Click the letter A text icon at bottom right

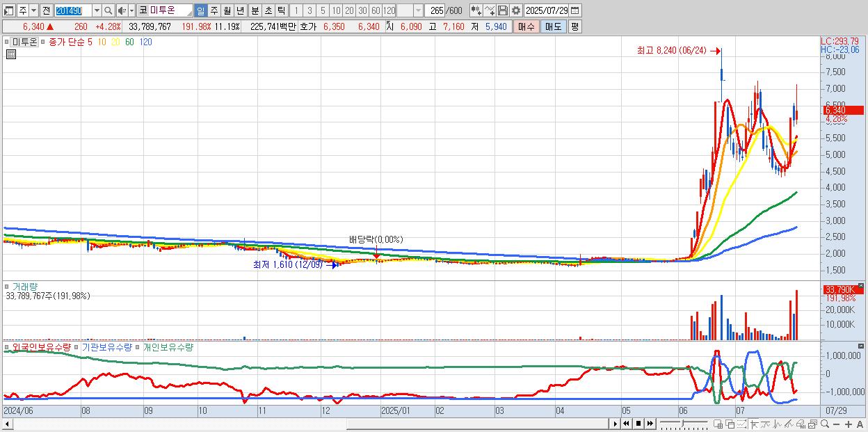point(860,424)
